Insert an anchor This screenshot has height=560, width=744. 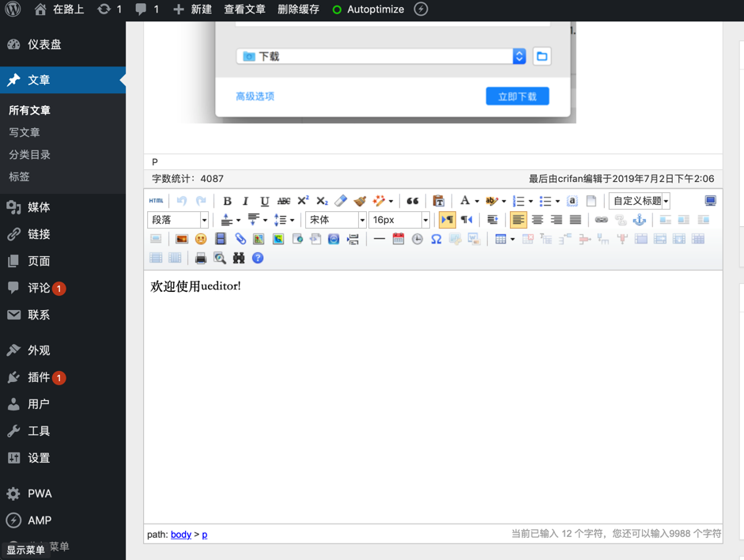point(640,220)
